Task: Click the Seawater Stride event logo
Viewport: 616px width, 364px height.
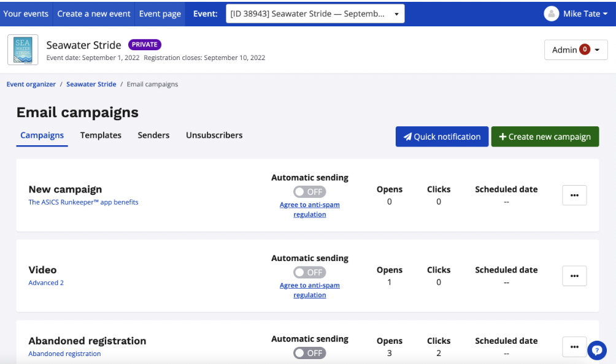Action: click(23, 50)
